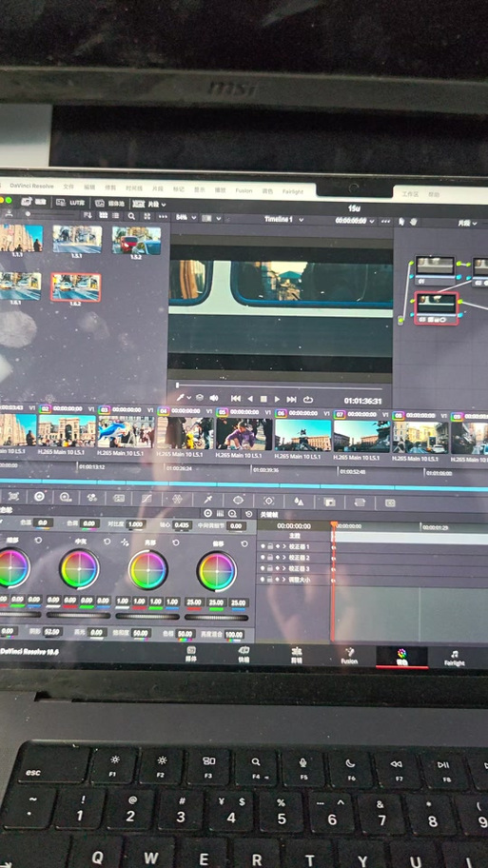Open the Tracker palette
This screenshot has height=868, width=488.
click(269, 501)
